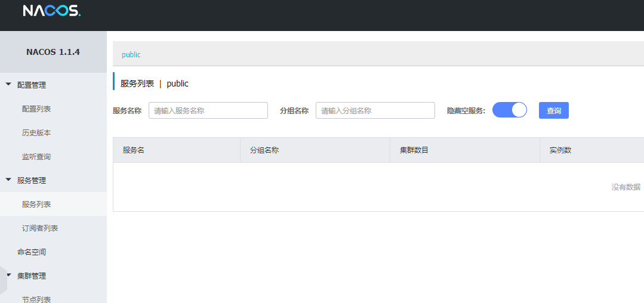Go to 监听查询 page
This screenshot has width=644, height=303.
click(36, 157)
